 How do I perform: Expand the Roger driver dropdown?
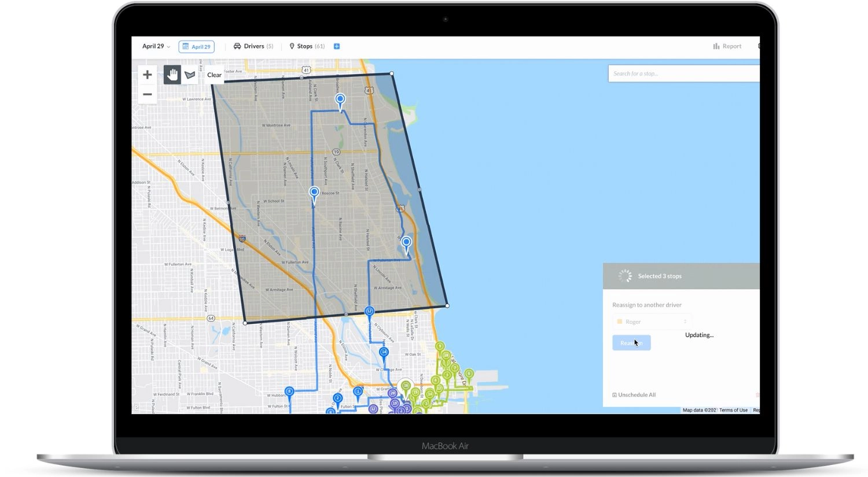point(652,321)
